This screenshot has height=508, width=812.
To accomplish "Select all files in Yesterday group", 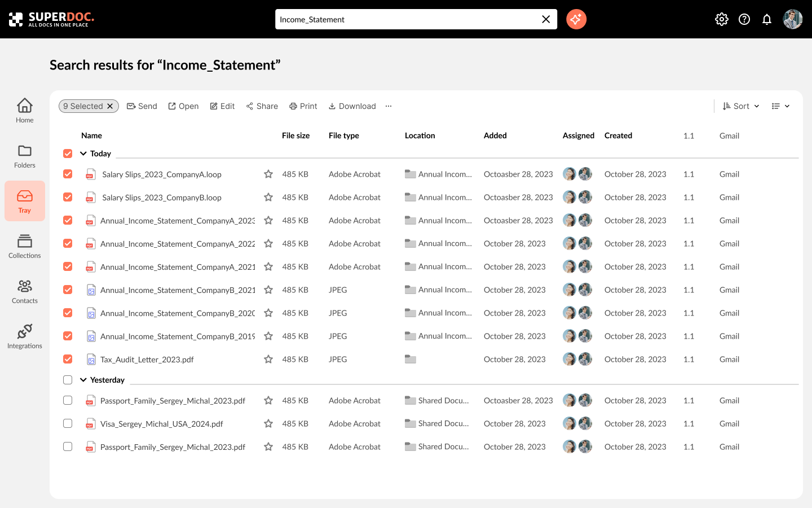I will pyautogui.click(x=68, y=380).
